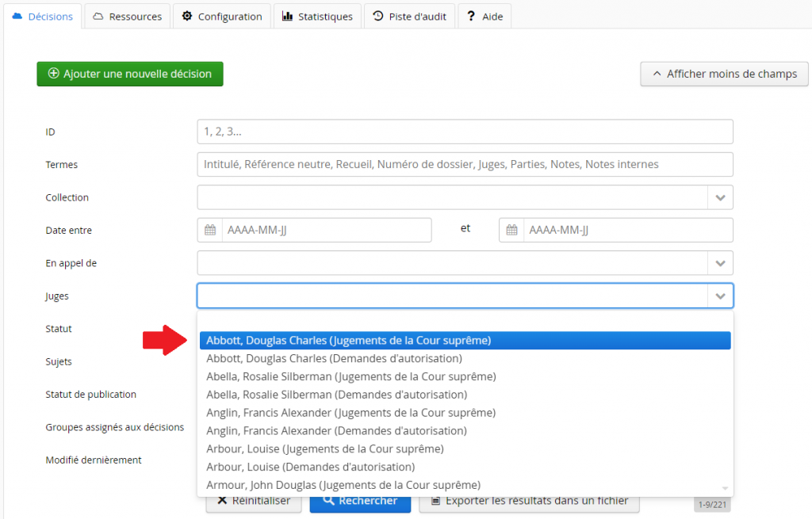Click the Rechercher search button
Viewport: 812px width, 519px height.
(x=360, y=501)
